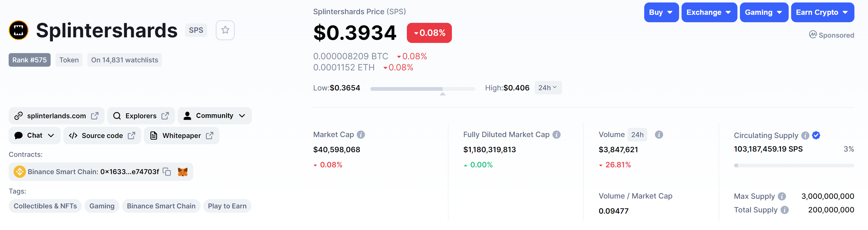
Task: Click the $0.3934 price value
Action: tap(354, 33)
